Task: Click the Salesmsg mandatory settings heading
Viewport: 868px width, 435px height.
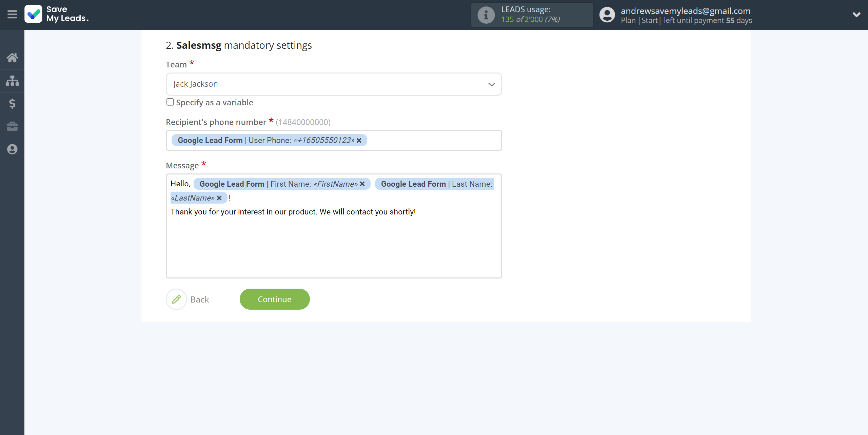Action: pos(239,45)
